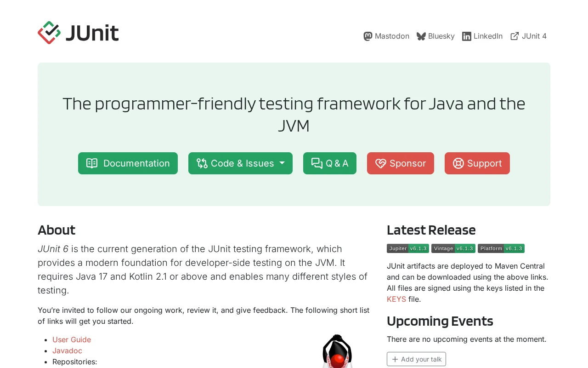Click the book icon on Documentation button
Screen dimensions: 588x368
(92, 163)
